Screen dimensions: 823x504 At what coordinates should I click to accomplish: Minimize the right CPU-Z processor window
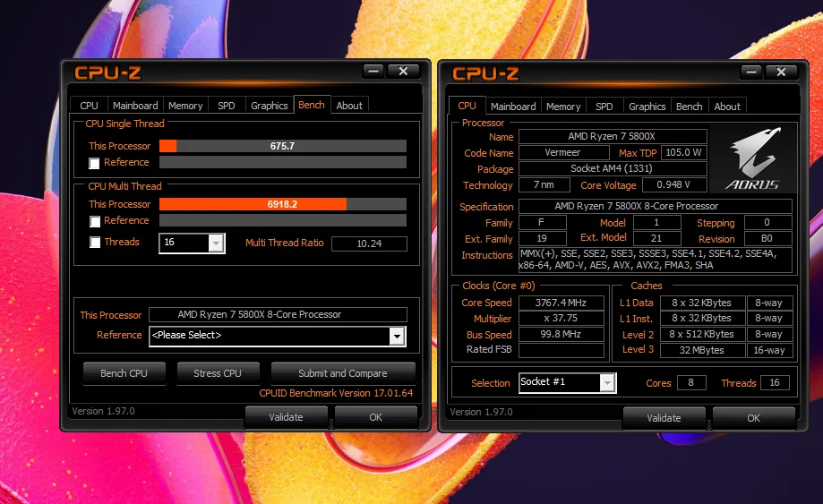751,72
